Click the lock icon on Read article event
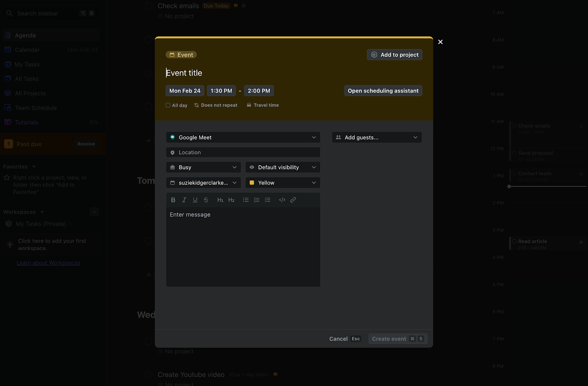 coord(581,242)
